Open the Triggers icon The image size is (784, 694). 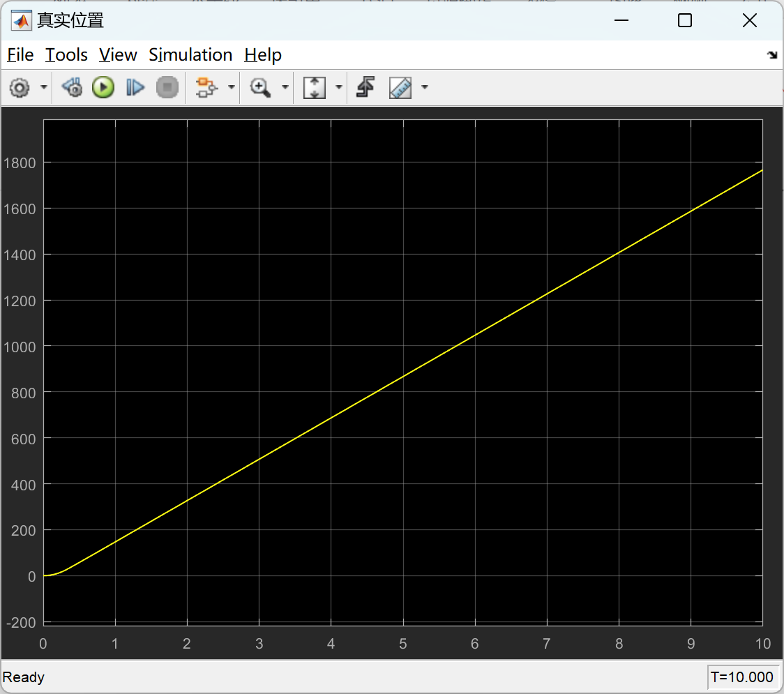(x=365, y=87)
